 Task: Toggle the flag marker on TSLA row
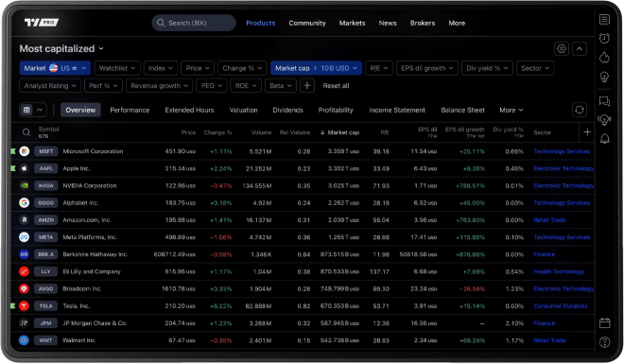tap(13, 305)
